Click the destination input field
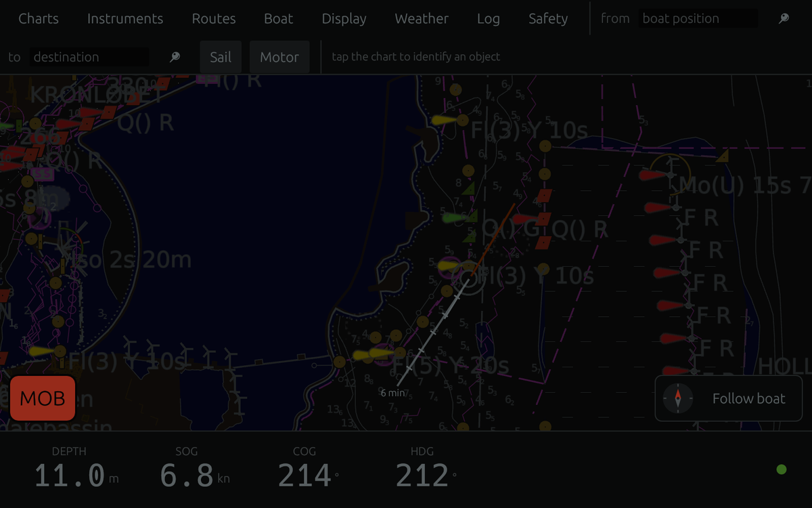The height and width of the screenshot is (508, 812). click(x=89, y=57)
